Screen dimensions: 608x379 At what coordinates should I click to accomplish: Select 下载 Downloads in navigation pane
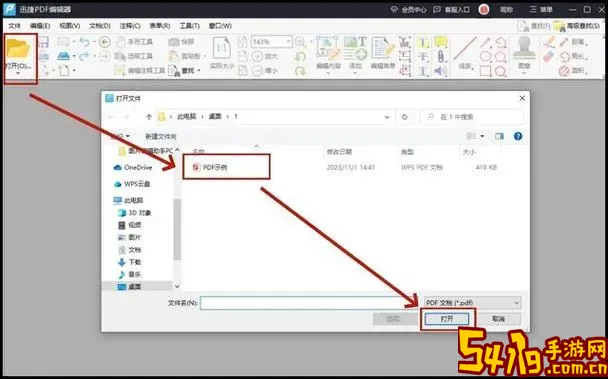pyautogui.click(x=130, y=262)
